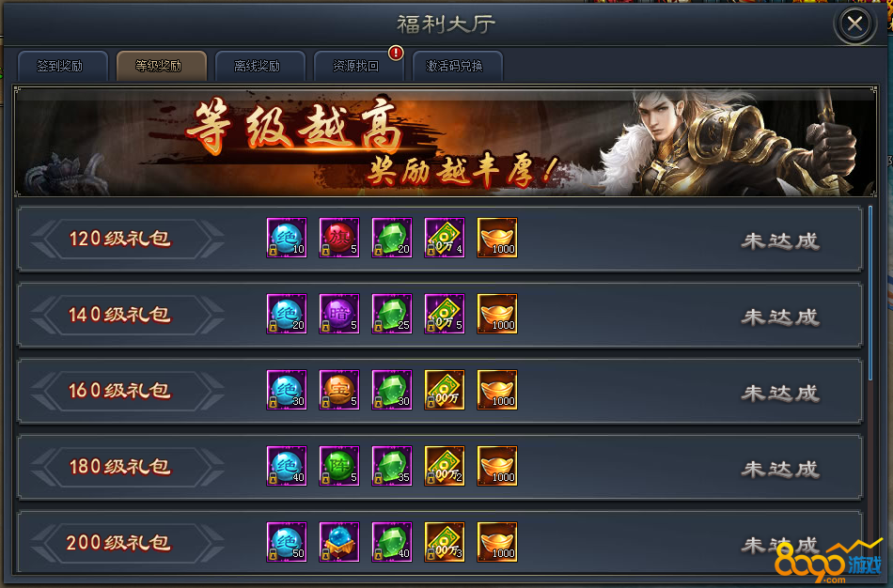Select the blue 绝 orb numbered 30
Viewport: 893px width, 588px height.
point(287,390)
